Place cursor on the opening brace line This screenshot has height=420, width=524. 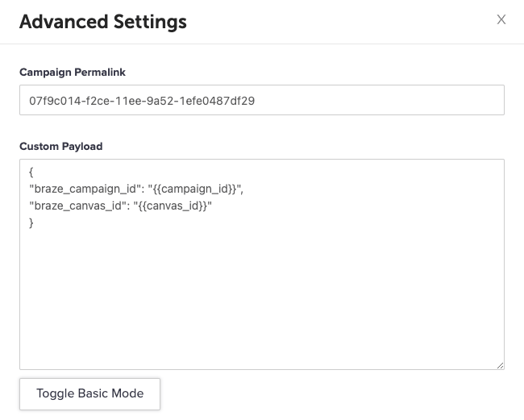point(31,173)
